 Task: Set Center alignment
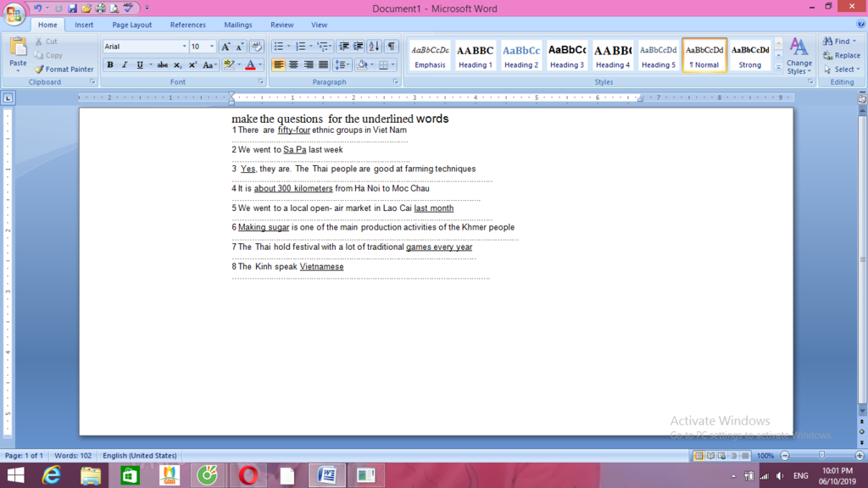click(x=293, y=64)
